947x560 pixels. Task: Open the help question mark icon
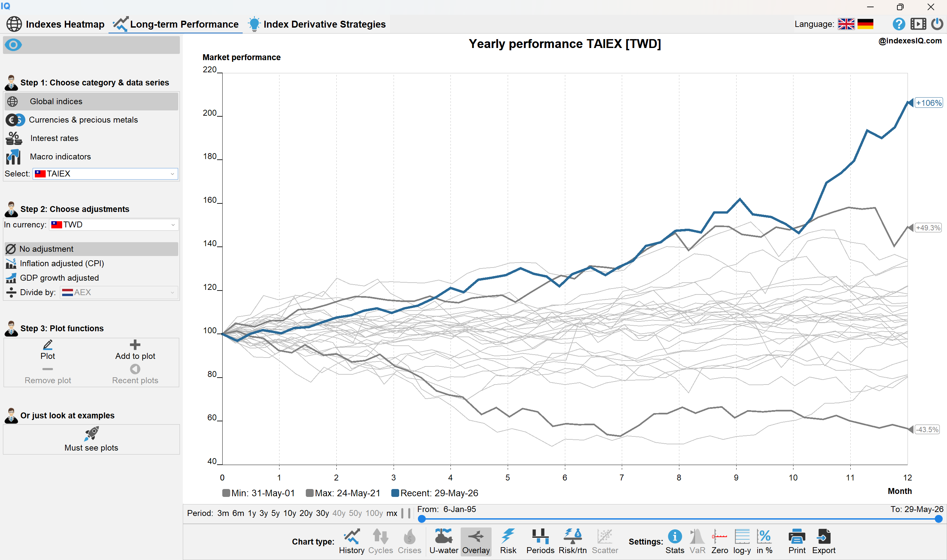point(899,24)
